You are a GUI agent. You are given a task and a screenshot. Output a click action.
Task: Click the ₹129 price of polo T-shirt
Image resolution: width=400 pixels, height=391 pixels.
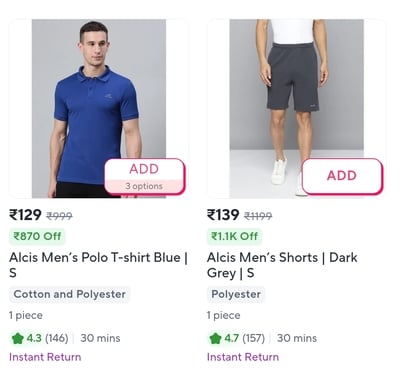25,215
